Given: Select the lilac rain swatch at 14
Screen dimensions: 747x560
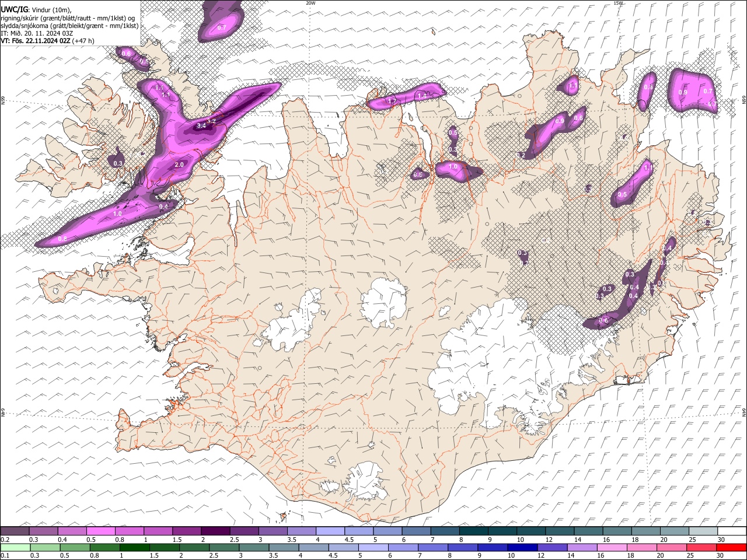Looking at the screenshot, I should click(581, 547).
